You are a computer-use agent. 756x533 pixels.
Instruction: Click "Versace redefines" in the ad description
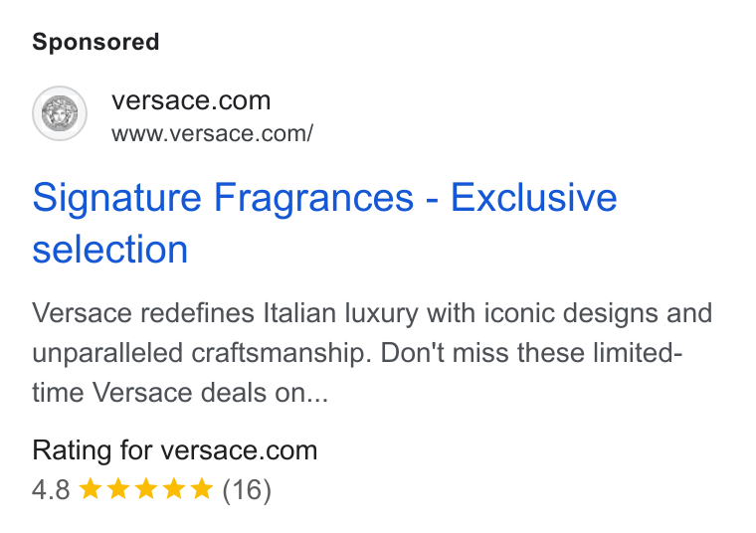coord(143,313)
